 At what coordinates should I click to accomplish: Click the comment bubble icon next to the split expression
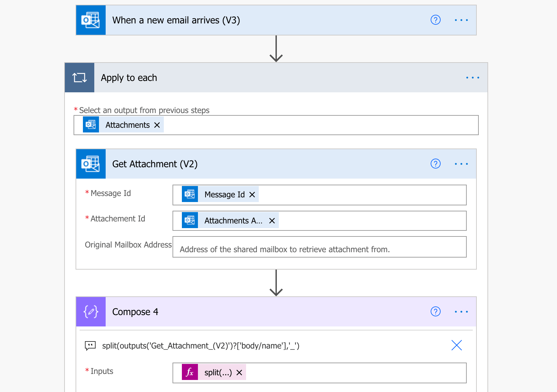90,346
